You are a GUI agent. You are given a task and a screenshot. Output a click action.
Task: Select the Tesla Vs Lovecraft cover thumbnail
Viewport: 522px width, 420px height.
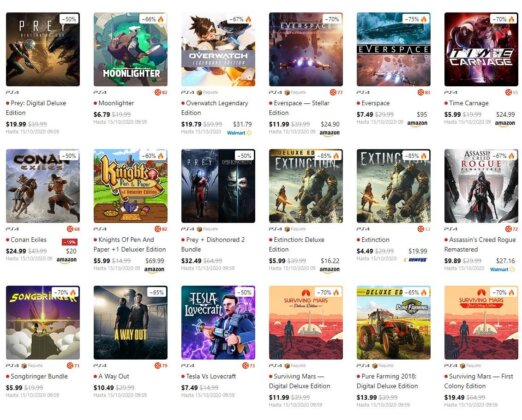coord(218,322)
